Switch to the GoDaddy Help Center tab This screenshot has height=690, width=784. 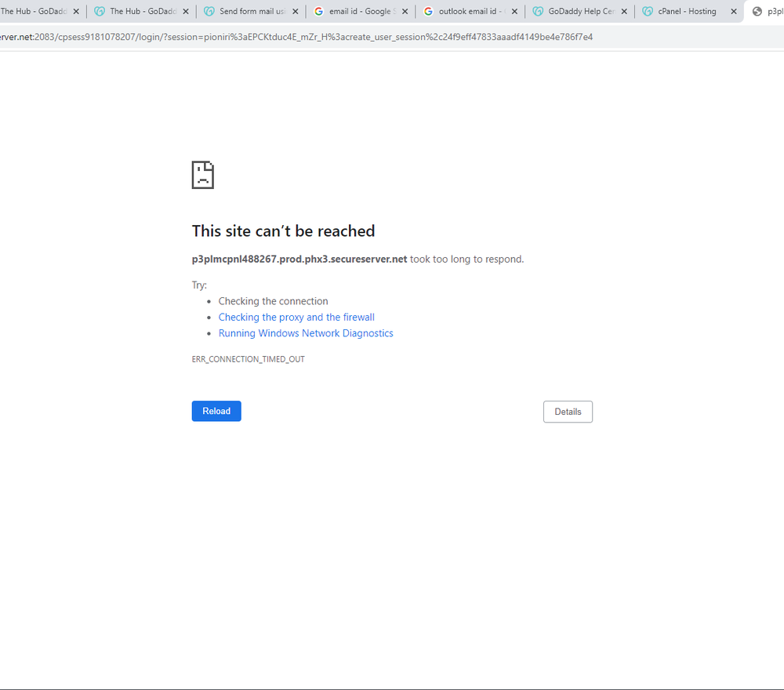pos(580,12)
